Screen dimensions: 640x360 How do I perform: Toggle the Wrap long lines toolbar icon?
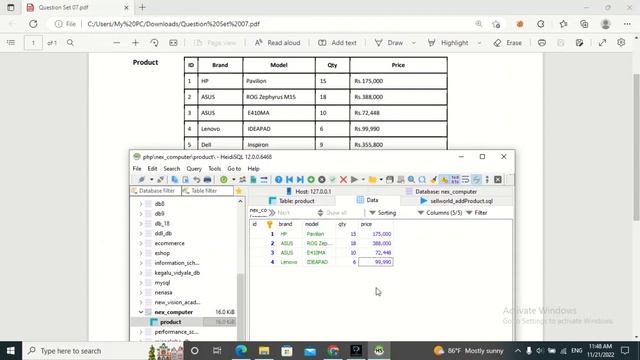tap(465, 180)
